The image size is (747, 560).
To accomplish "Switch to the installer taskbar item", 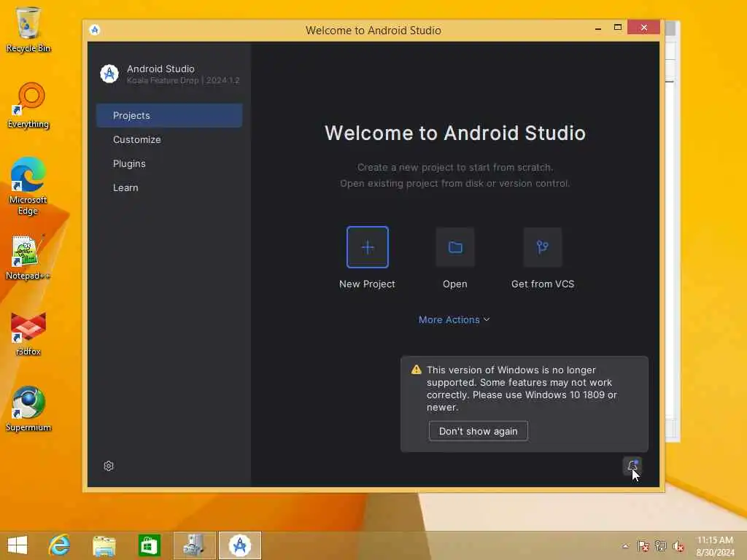I will click(x=194, y=545).
